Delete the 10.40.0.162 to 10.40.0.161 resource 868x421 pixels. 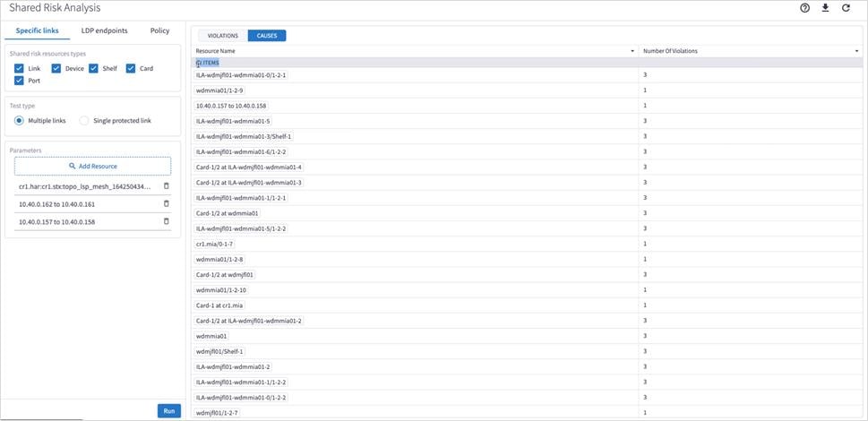click(x=166, y=203)
